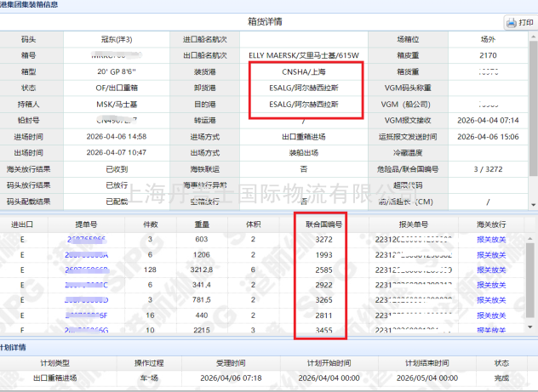Click the 重量 column header
This screenshot has width=538, height=392.
pos(202,224)
